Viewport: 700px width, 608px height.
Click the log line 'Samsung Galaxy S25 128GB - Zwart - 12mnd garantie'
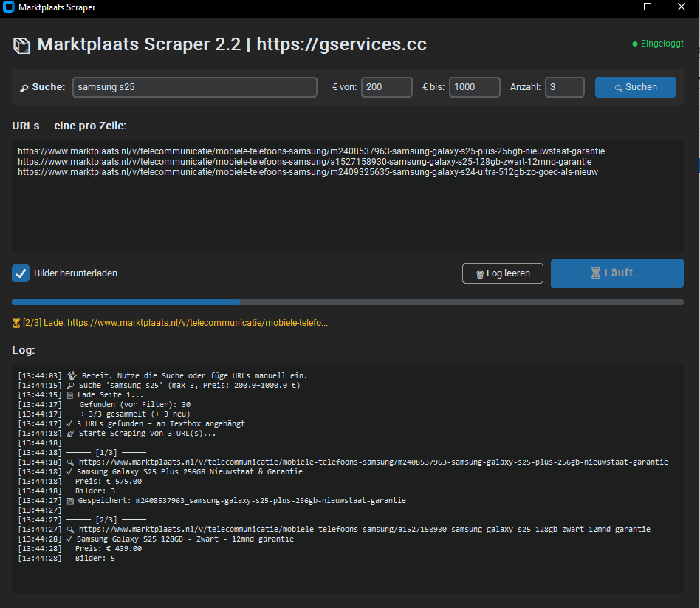coord(156,539)
